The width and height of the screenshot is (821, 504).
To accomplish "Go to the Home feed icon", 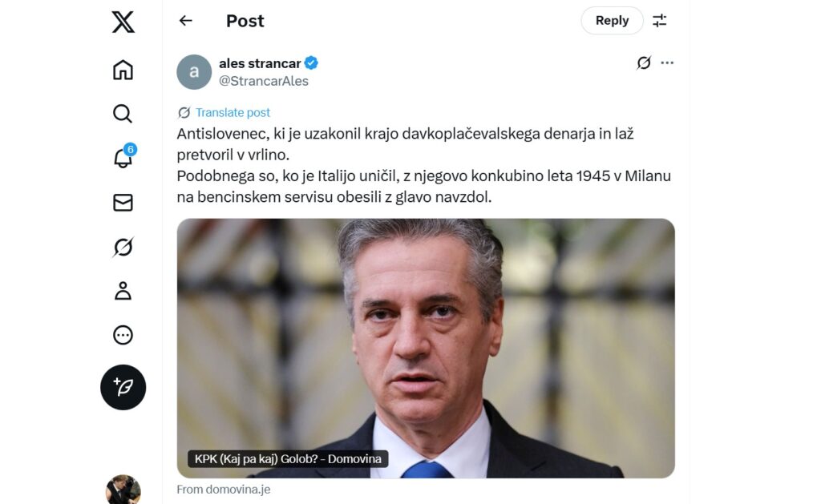I will click(x=123, y=70).
